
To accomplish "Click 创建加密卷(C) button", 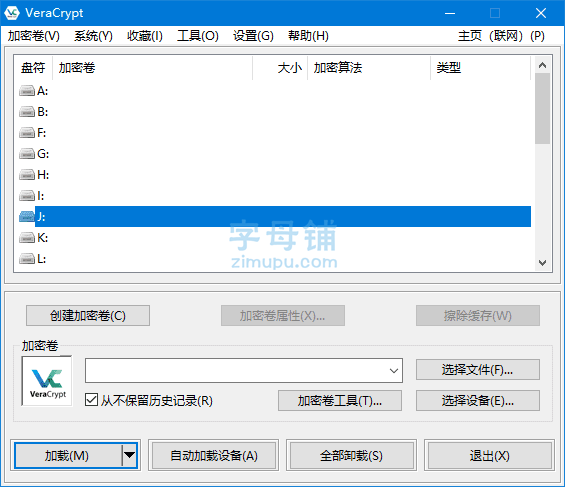I will click(88, 316).
